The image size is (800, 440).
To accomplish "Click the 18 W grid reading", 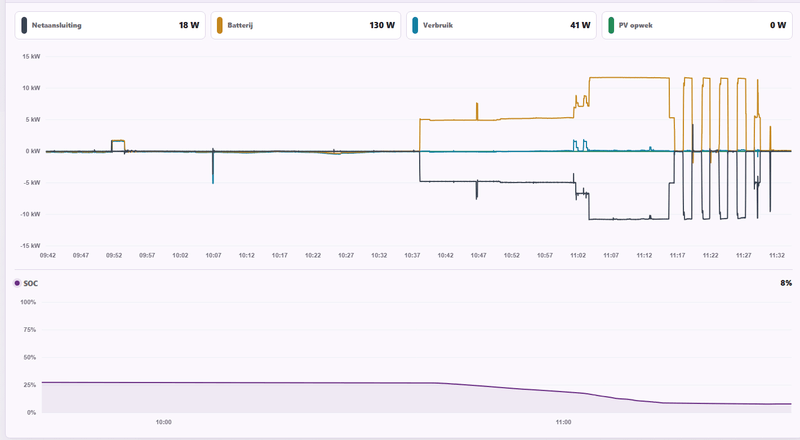I will point(189,25).
